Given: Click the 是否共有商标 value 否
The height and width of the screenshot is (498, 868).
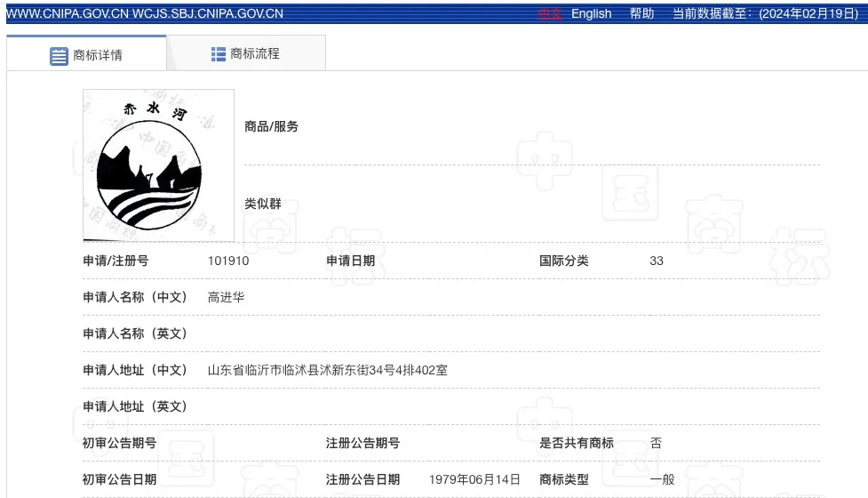Looking at the screenshot, I should click(x=656, y=443).
